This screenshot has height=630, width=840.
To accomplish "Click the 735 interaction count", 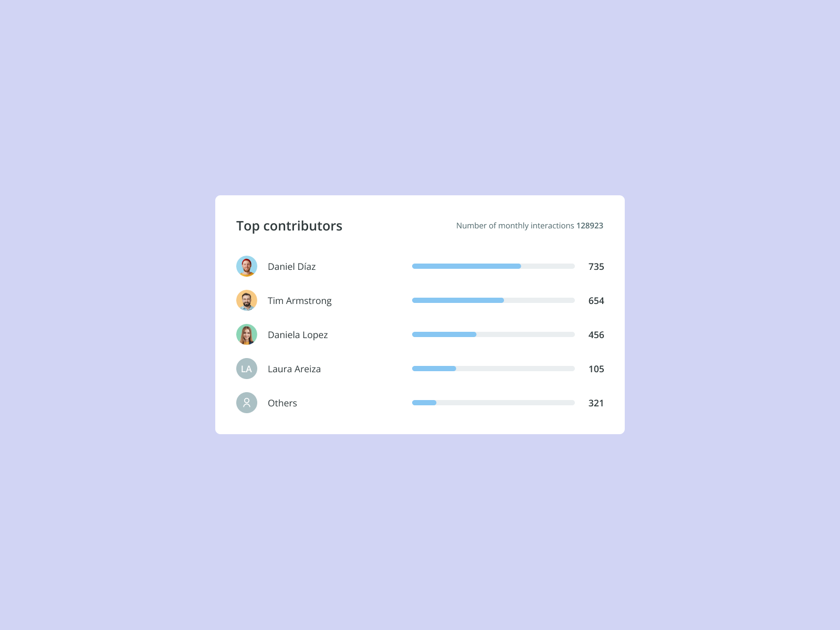I will [x=596, y=266].
